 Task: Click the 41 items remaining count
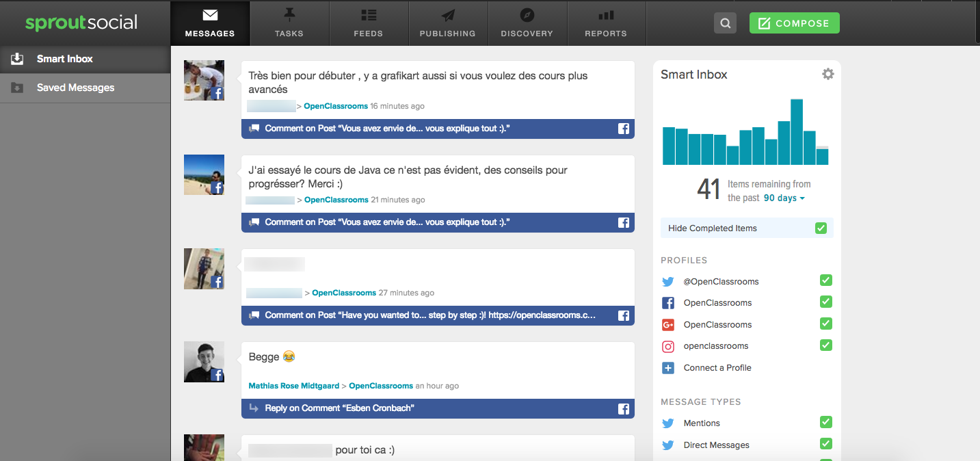coord(708,189)
